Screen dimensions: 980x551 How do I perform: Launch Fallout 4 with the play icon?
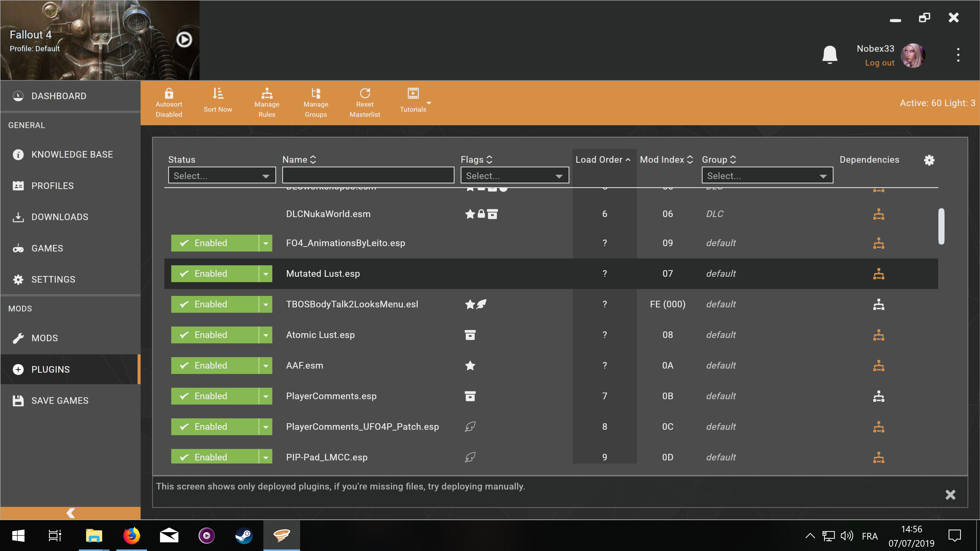(184, 40)
